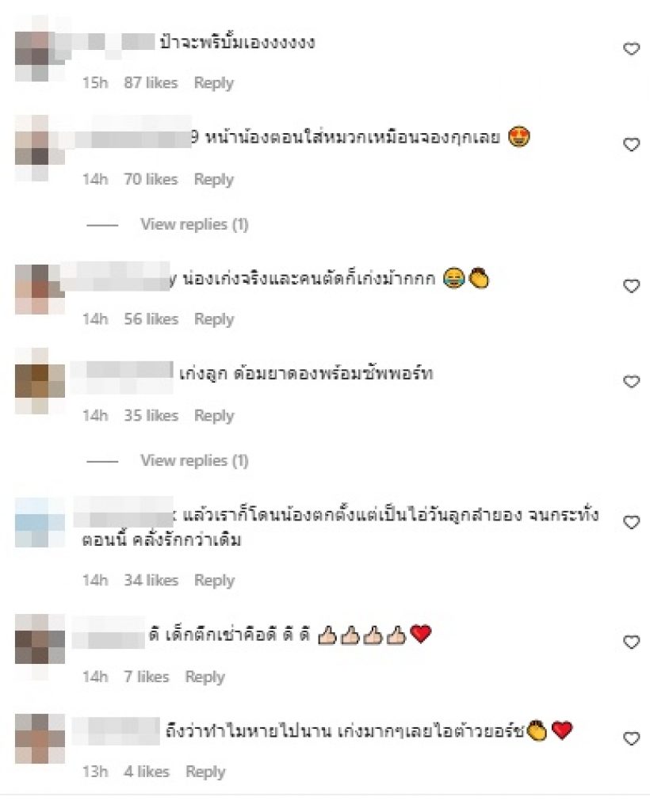
Task: Reply to the comment with 56 likes
Action: click(x=214, y=319)
